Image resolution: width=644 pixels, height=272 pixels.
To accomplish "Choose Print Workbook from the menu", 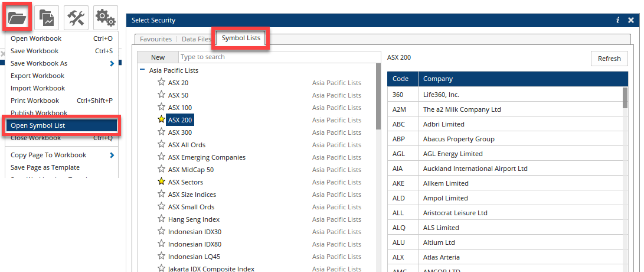I will [61, 101].
